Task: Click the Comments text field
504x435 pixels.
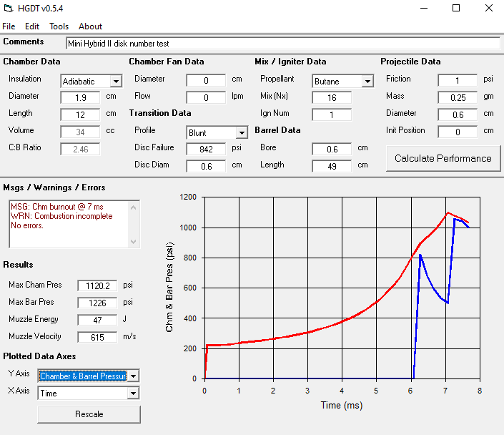Action: 282,44
